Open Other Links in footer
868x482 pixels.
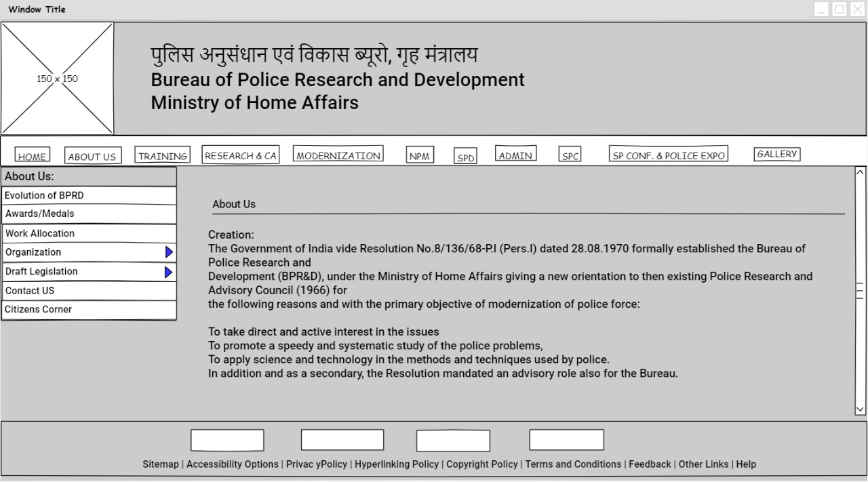pyautogui.click(x=704, y=464)
